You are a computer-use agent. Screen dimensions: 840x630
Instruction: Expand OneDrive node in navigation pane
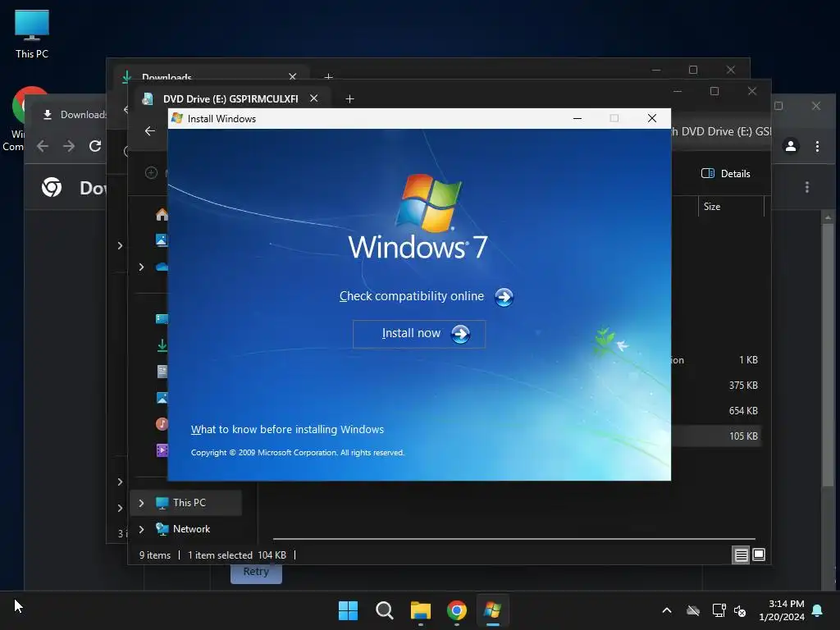(141, 267)
